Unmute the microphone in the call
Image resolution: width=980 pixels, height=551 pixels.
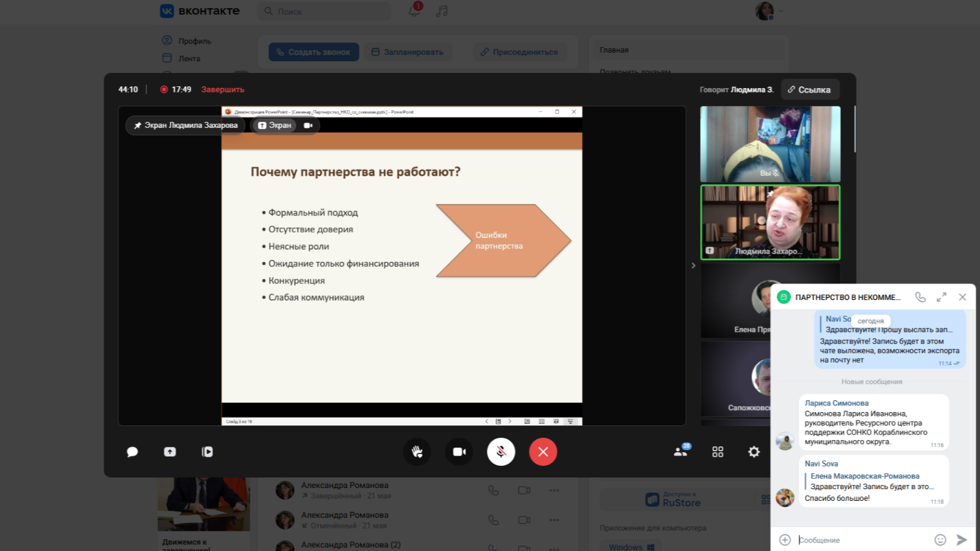point(501,452)
